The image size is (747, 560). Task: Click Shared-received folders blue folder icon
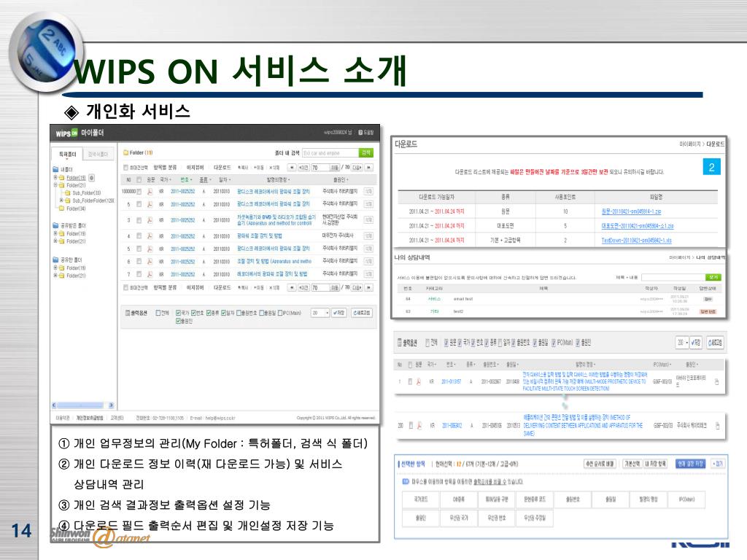tap(55, 225)
